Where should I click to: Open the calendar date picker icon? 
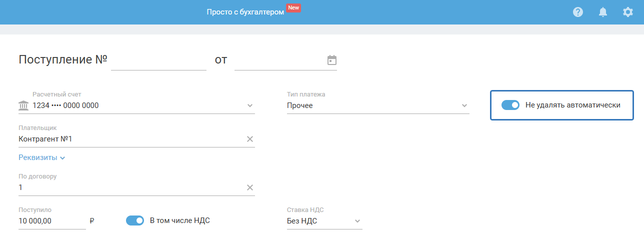[x=332, y=60]
